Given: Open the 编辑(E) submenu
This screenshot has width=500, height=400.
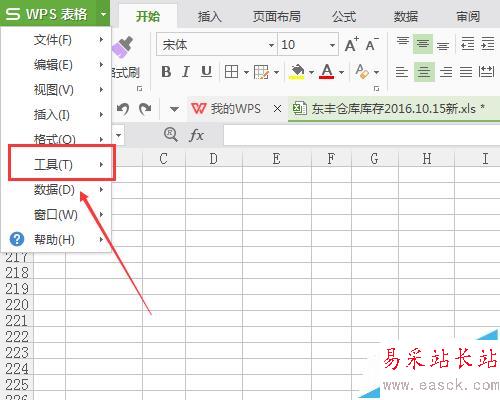Looking at the screenshot, I should tap(56, 65).
